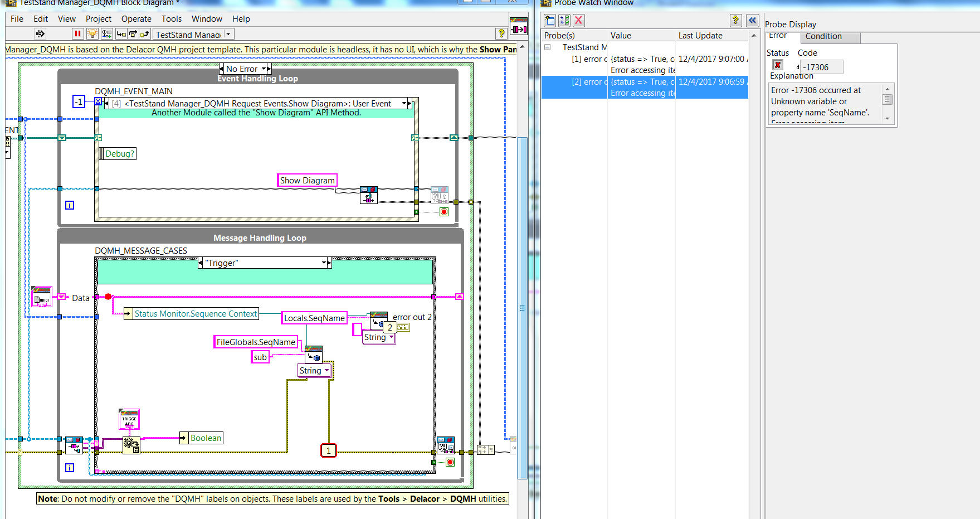Select probe row [1] error

[645, 64]
